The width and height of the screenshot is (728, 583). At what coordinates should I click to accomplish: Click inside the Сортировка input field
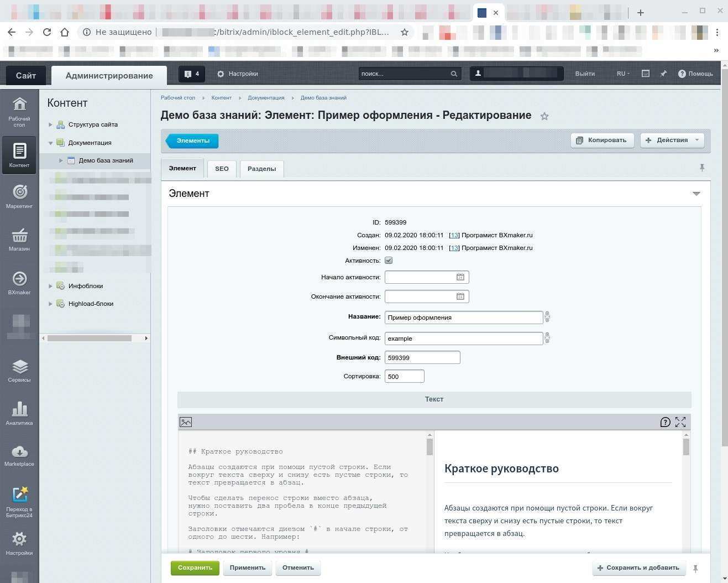[x=404, y=376]
